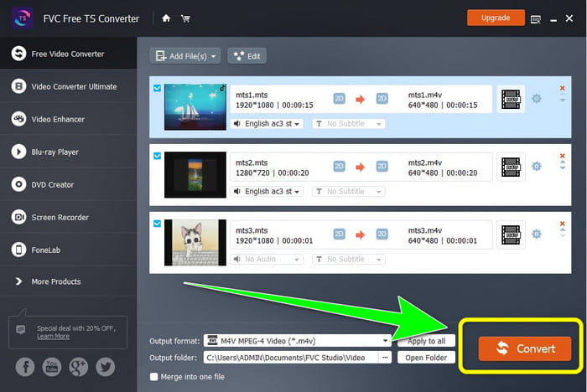The height and width of the screenshot is (392, 587).
Task: Uncheck the mts3.mts file checkbox
Action: [158, 224]
